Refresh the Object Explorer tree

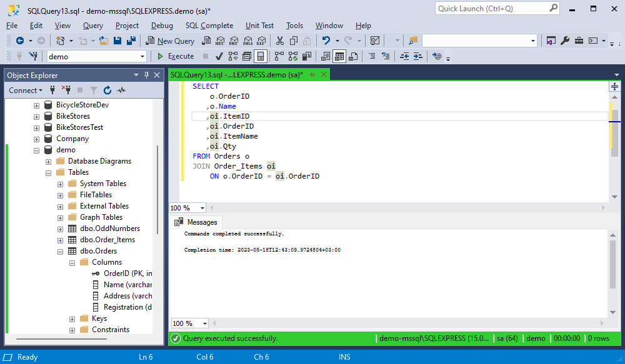click(107, 91)
